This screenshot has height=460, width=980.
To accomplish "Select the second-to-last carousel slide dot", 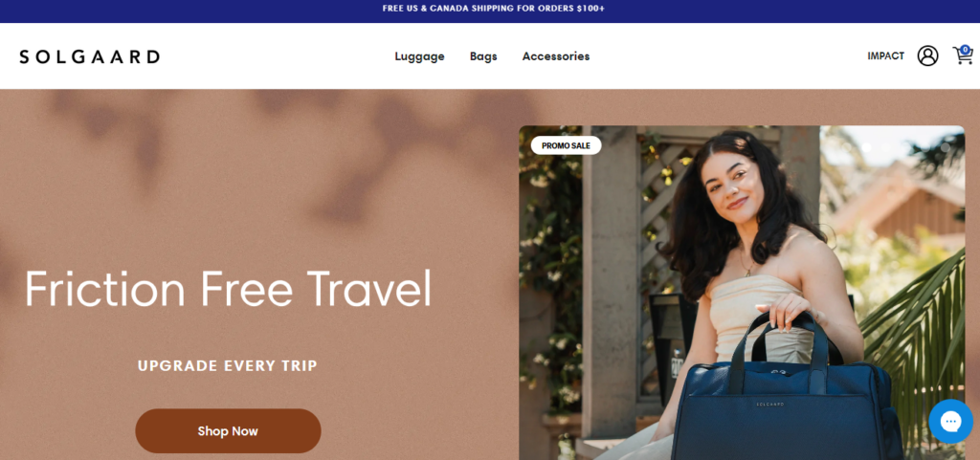I will click(x=925, y=147).
